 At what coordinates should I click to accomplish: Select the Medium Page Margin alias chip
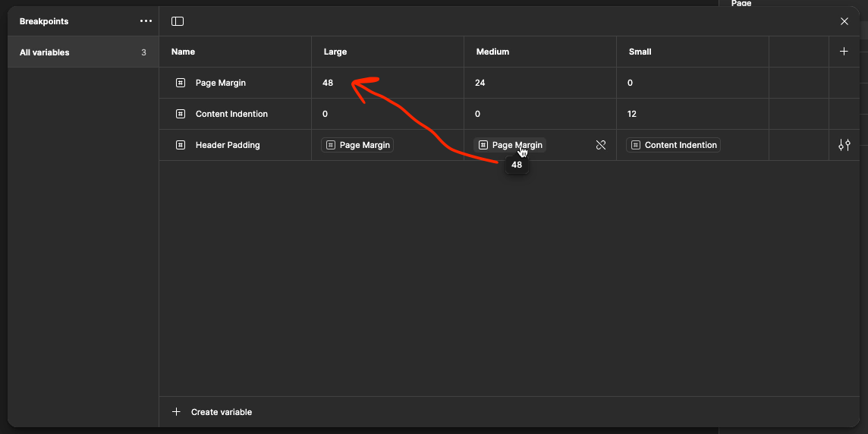[510, 145]
